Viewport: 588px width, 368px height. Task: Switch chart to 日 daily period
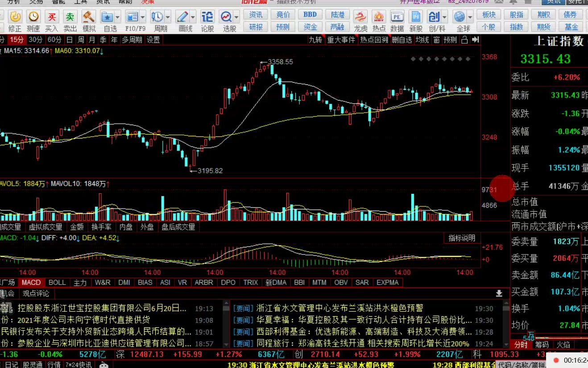click(x=70, y=40)
